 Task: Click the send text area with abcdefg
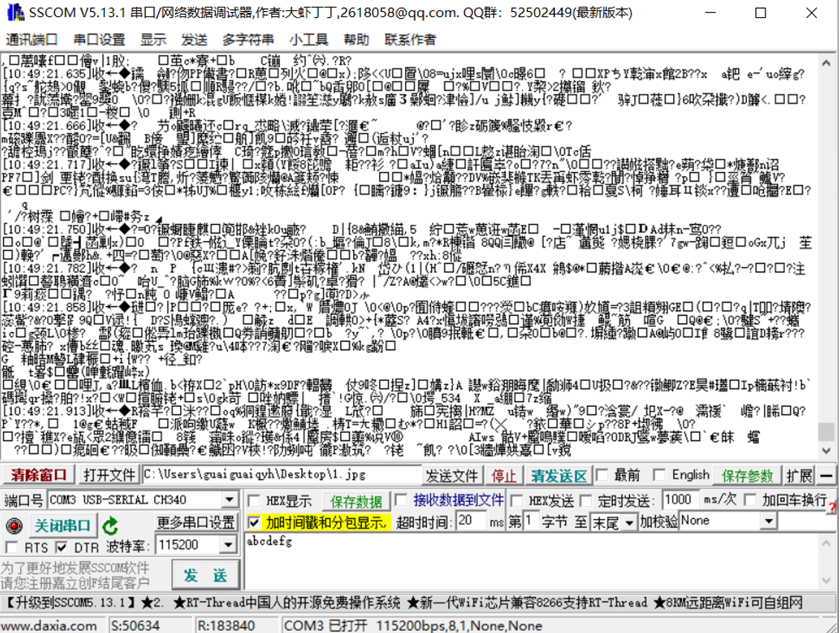coord(531,562)
